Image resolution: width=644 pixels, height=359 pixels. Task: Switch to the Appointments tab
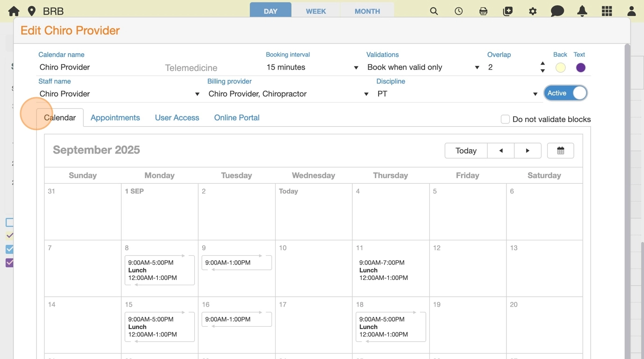coord(115,118)
